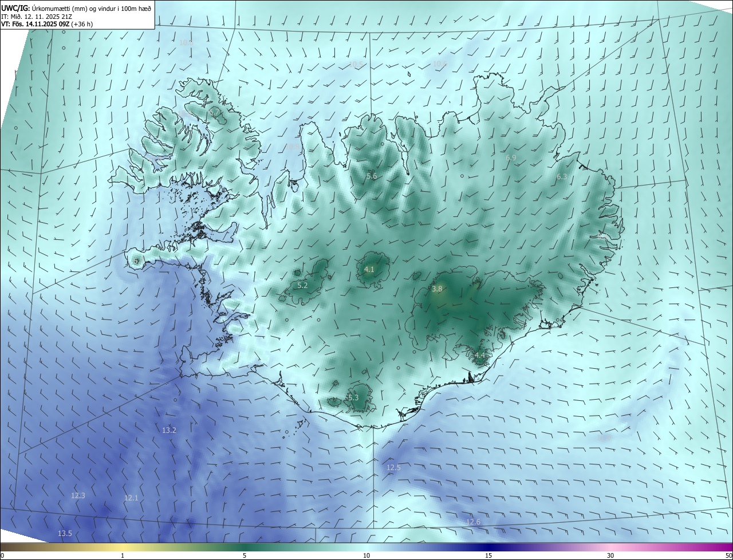
Task: Click the faint 10.5 value label north of Iceland
Action: 357,64
